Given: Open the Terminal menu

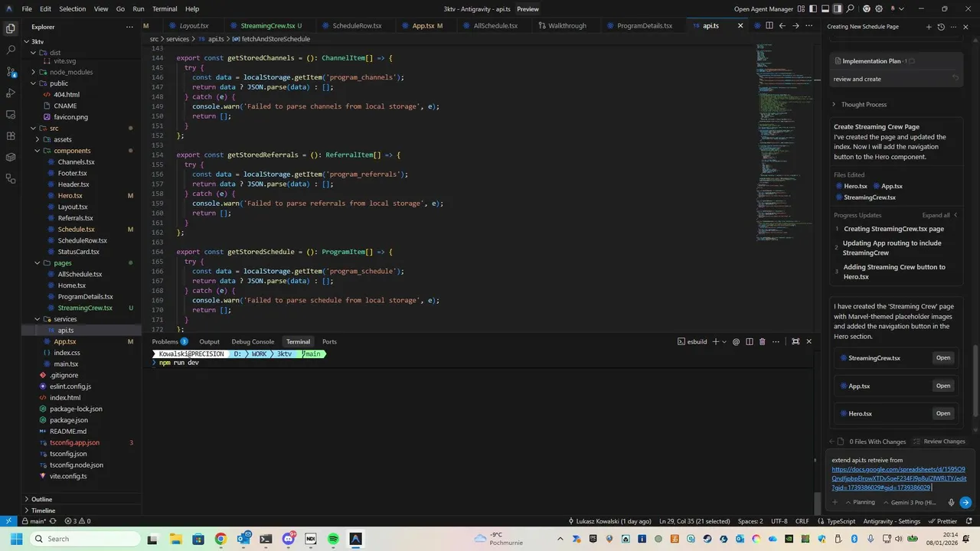Looking at the screenshot, I should (x=165, y=9).
